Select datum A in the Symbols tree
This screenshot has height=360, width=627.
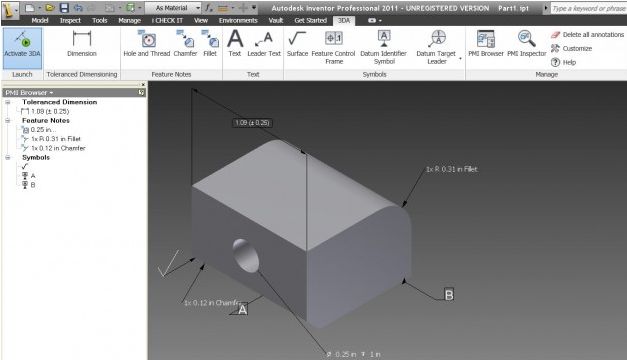[x=28, y=176]
